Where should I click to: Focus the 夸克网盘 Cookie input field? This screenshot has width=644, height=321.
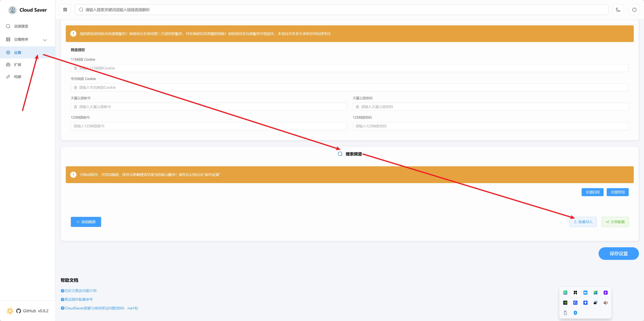point(350,87)
